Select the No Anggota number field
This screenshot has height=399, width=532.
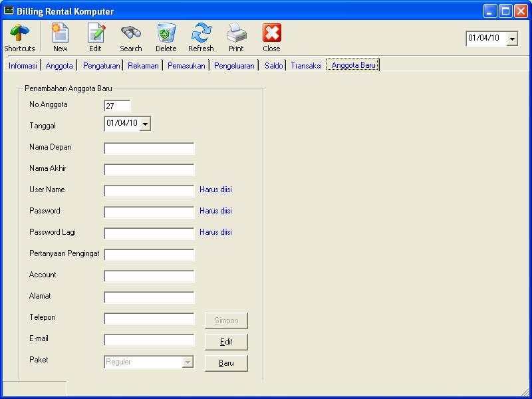click(117, 106)
